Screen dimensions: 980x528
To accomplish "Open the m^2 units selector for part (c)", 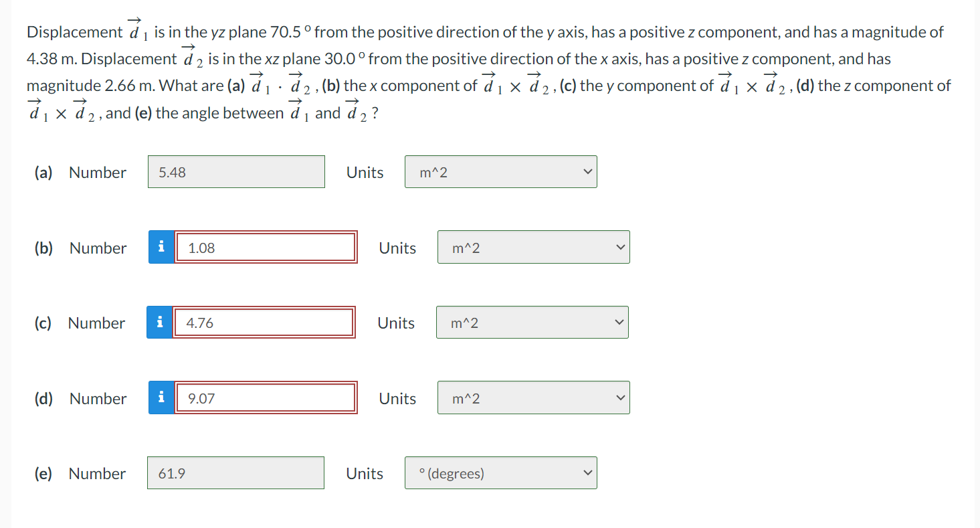I will pyautogui.click(x=532, y=322).
